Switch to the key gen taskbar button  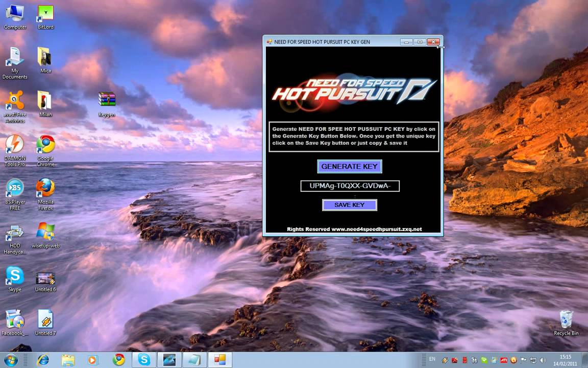[220, 360]
